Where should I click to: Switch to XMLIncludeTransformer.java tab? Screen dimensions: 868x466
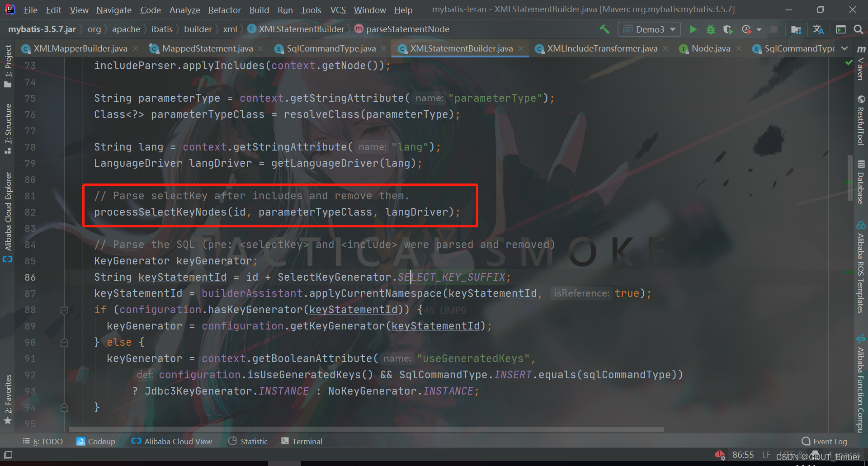pyautogui.click(x=602, y=48)
